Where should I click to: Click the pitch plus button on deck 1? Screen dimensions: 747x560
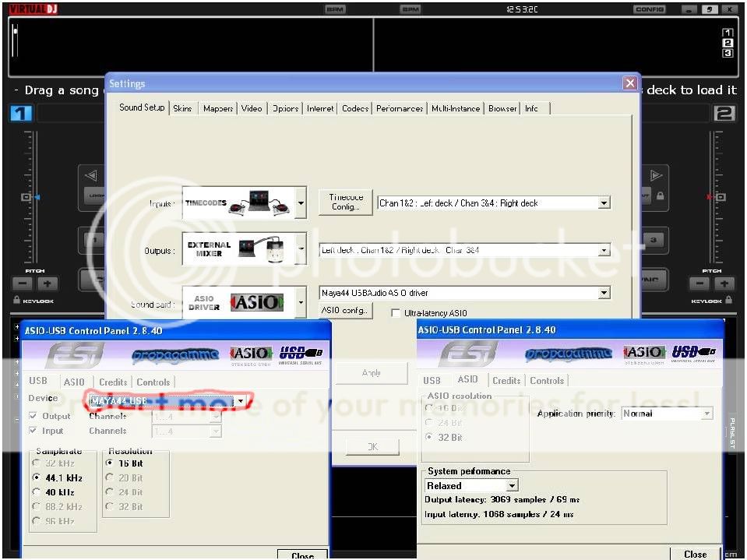coord(48,284)
